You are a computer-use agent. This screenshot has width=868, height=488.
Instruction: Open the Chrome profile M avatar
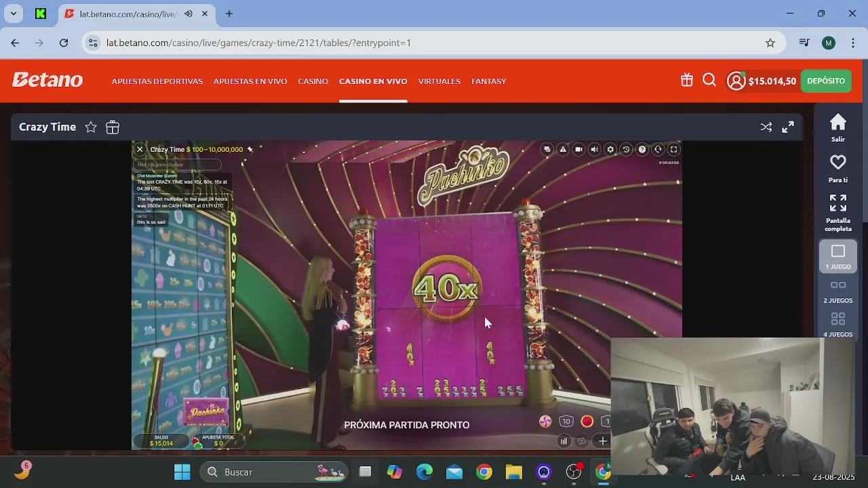[x=829, y=43]
